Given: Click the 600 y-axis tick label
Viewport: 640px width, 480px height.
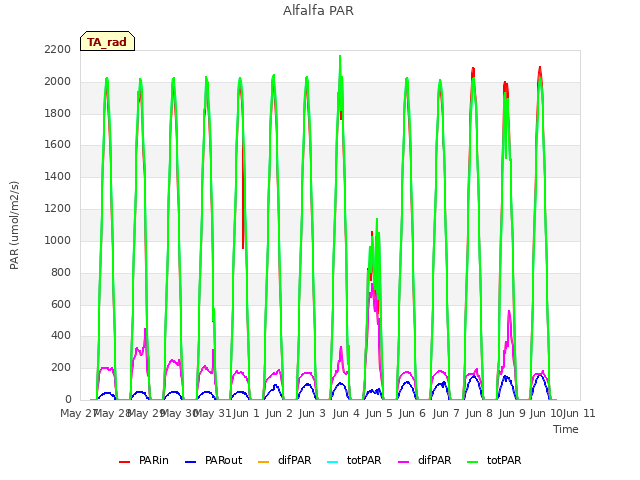Looking at the screenshot, I should (x=61, y=304).
